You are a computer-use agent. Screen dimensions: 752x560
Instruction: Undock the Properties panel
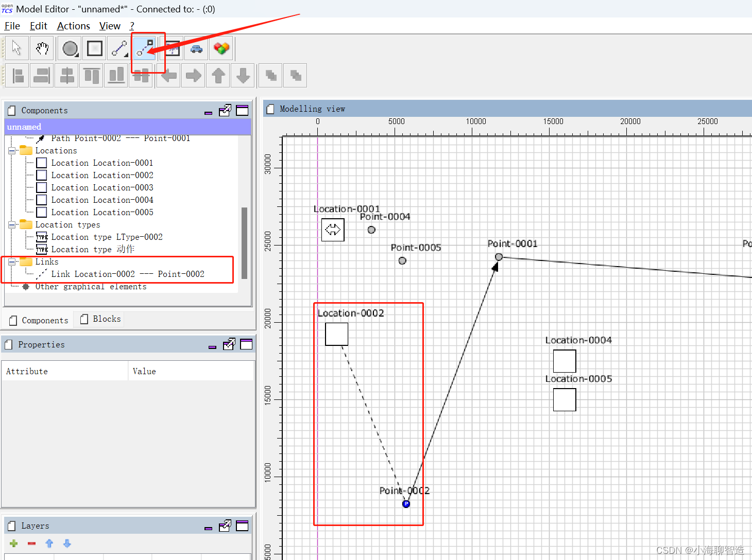[229, 344]
